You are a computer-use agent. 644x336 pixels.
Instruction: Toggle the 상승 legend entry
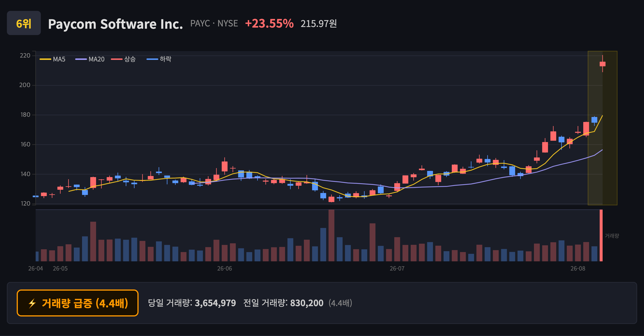pos(123,59)
